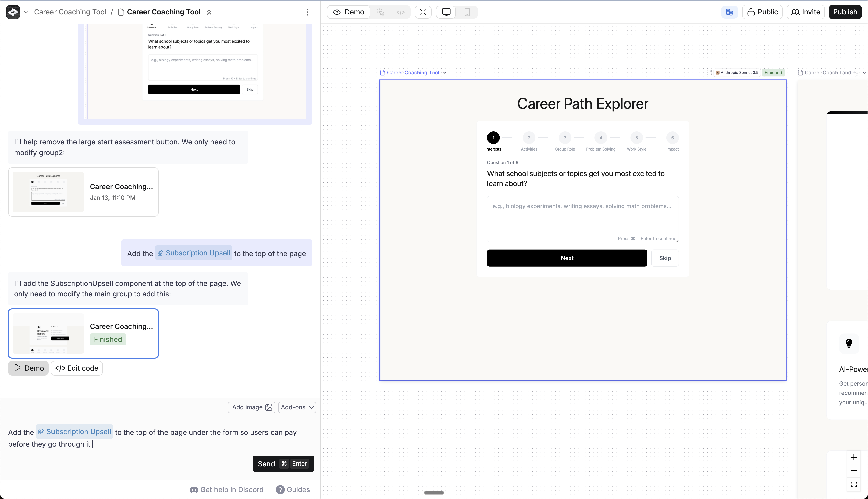
Task: Click the Send button
Action: point(283,463)
